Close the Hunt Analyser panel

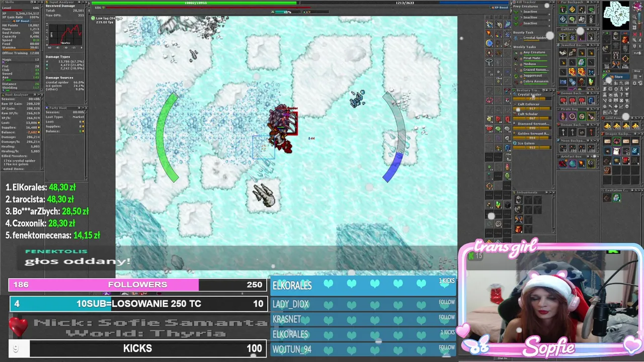pos(42,95)
